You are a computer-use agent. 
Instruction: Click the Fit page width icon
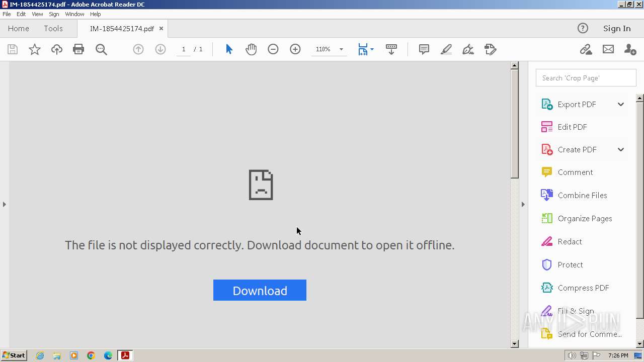(x=363, y=49)
